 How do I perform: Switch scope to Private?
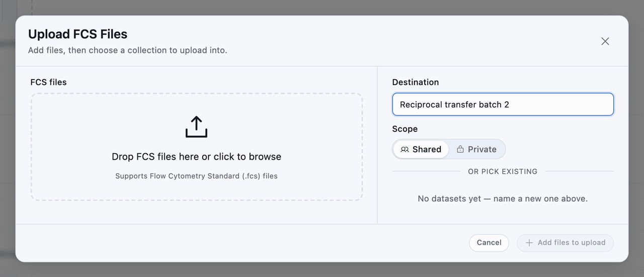pos(476,149)
